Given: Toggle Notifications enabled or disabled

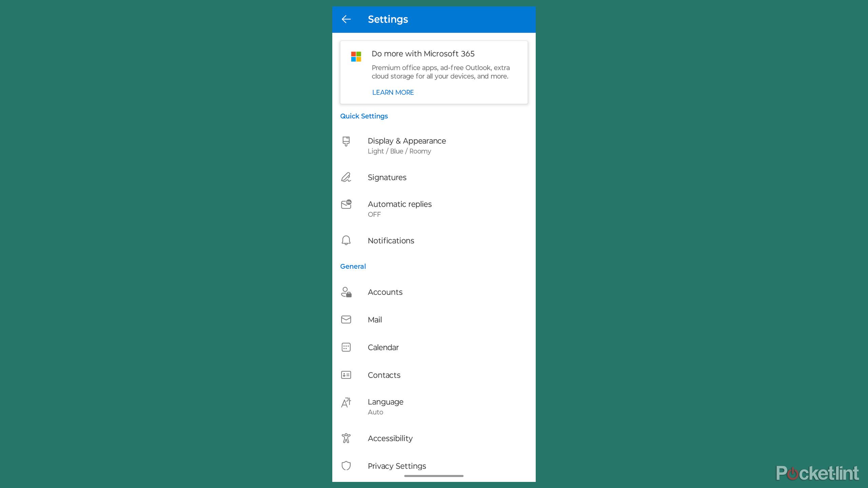Looking at the screenshot, I should click(391, 240).
